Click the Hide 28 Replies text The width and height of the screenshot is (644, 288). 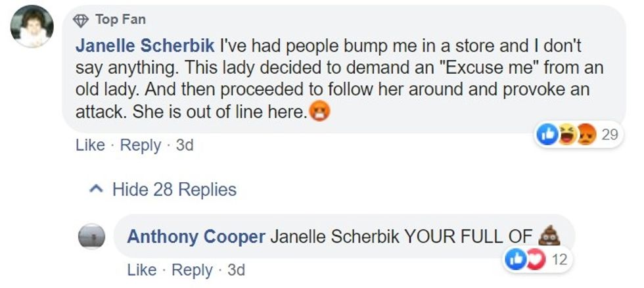[174, 190]
